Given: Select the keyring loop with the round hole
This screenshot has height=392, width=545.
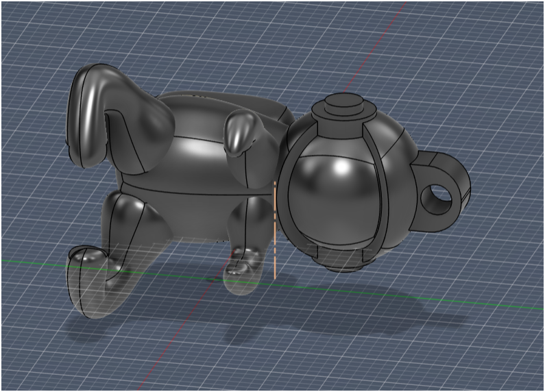Looking at the screenshot, I should point(441,191).
